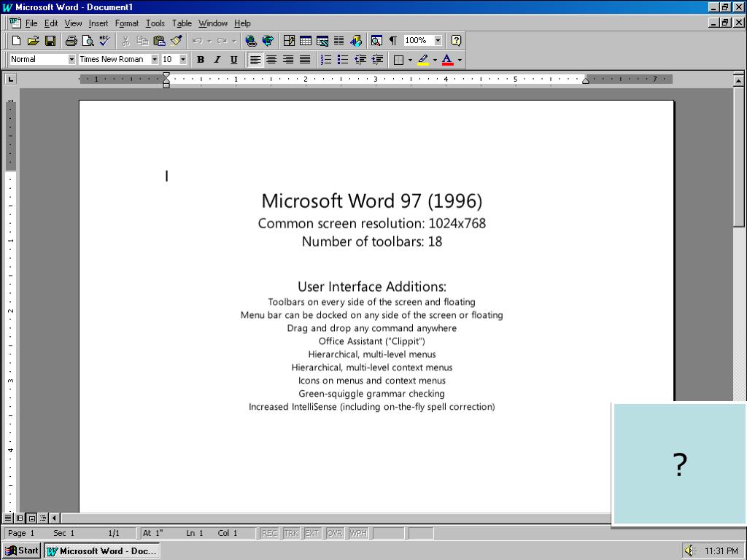Open the Format menu

(x=127, y=23)
